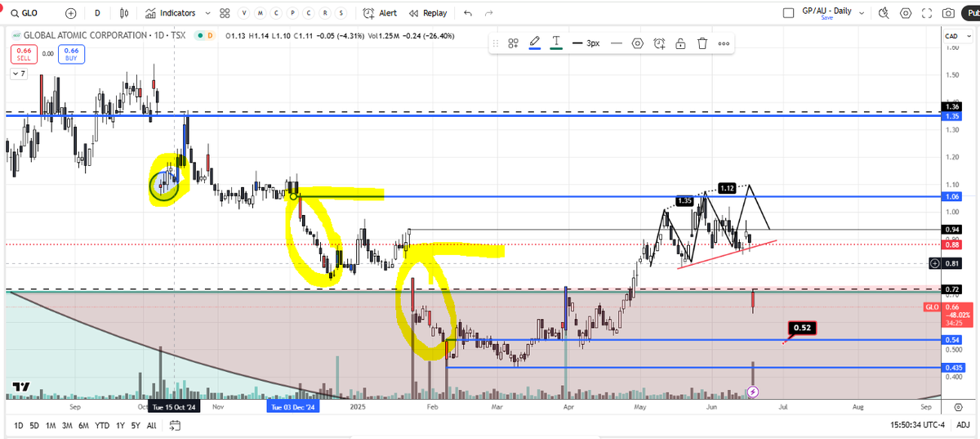This screenshot has width=980, height=439.
Task: Select the M quick template circle
Action: pos(261,13)
